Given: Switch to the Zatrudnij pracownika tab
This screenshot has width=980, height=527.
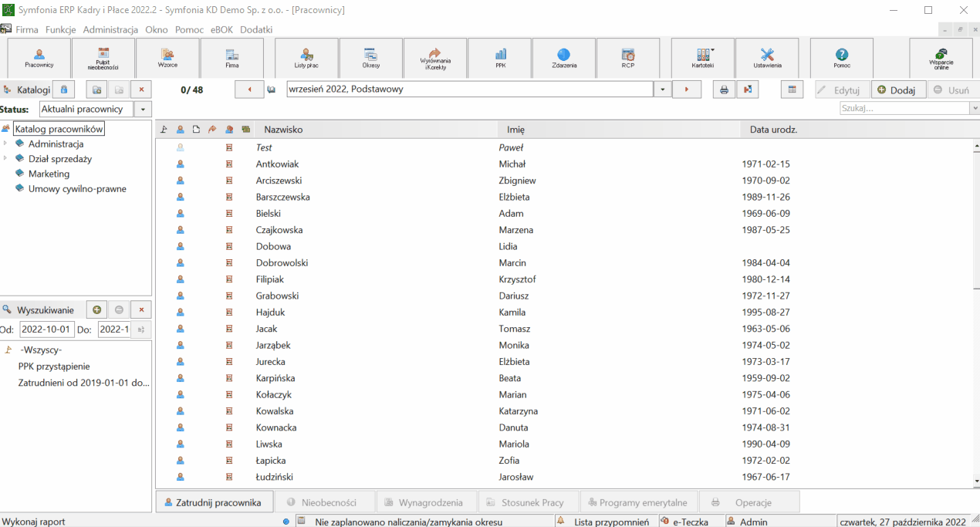Looking at the screenshot, I should coord(214,502).
